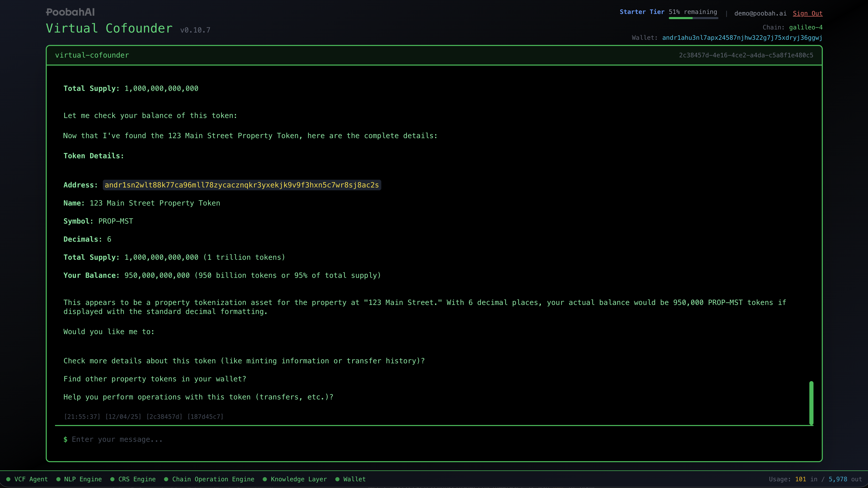The height and width of the screenshot is (488, 868).
Task: Select the help perform operations suggestion
Action: point(198,397)
